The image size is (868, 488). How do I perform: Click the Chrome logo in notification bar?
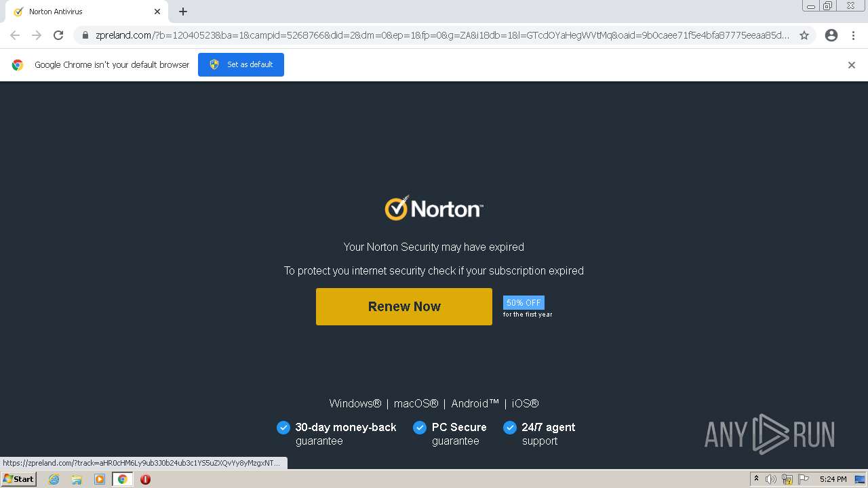(x=18, y=65)
